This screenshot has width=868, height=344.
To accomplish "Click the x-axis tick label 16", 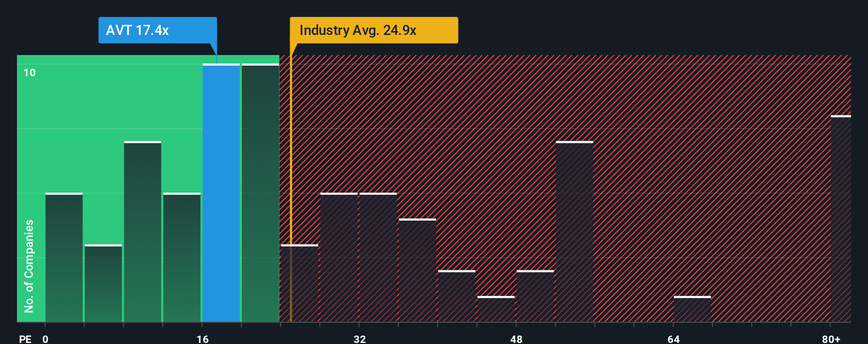I will [x=203, y=339].
